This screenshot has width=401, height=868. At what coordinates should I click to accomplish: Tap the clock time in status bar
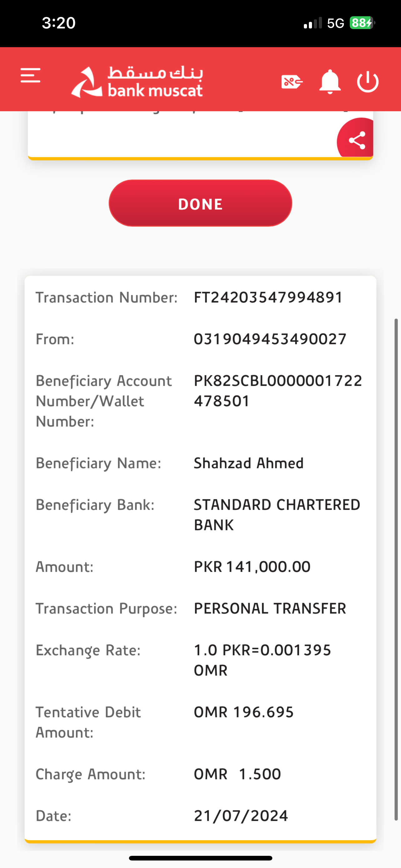[59, 23]
